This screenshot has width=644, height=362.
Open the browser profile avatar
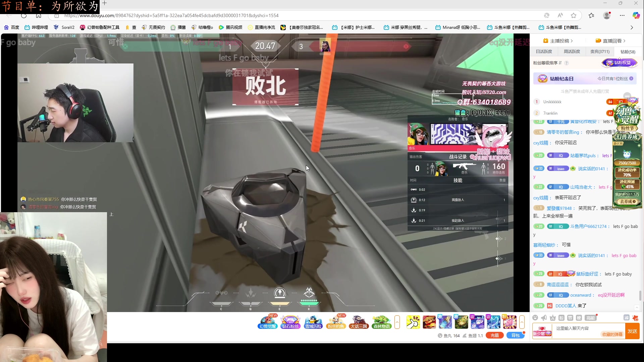coord(607,15)
